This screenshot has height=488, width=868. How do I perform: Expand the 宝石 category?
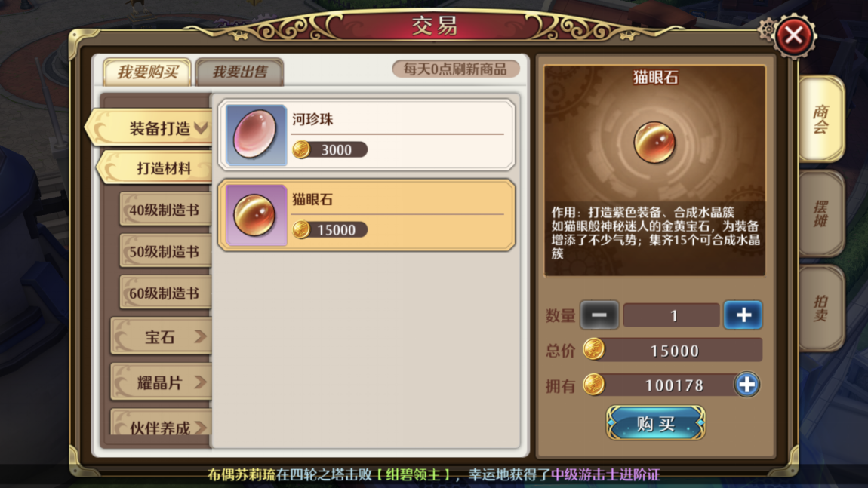click(x=161, y=336)
